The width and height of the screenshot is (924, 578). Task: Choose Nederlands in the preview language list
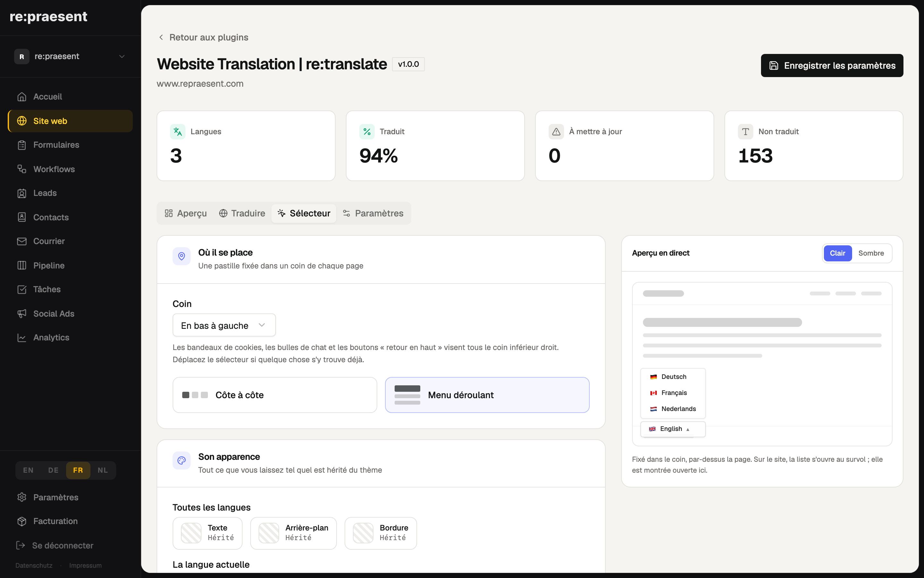click(x=673, y=409)
